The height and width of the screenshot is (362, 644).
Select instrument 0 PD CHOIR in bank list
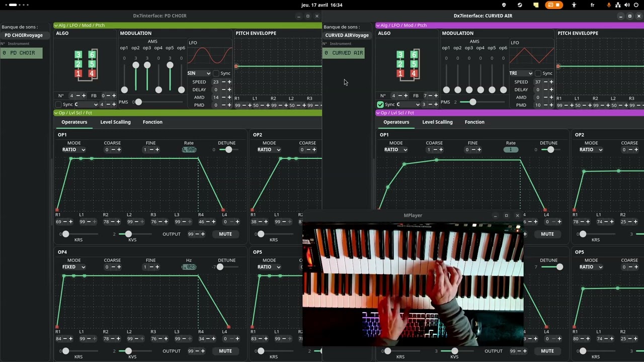(22, 53)
